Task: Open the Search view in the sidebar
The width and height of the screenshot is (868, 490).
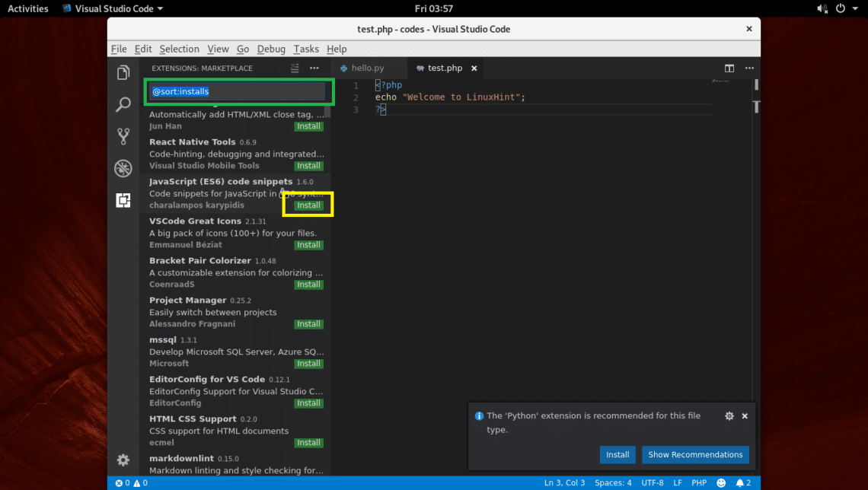Action: coord(123,104)
